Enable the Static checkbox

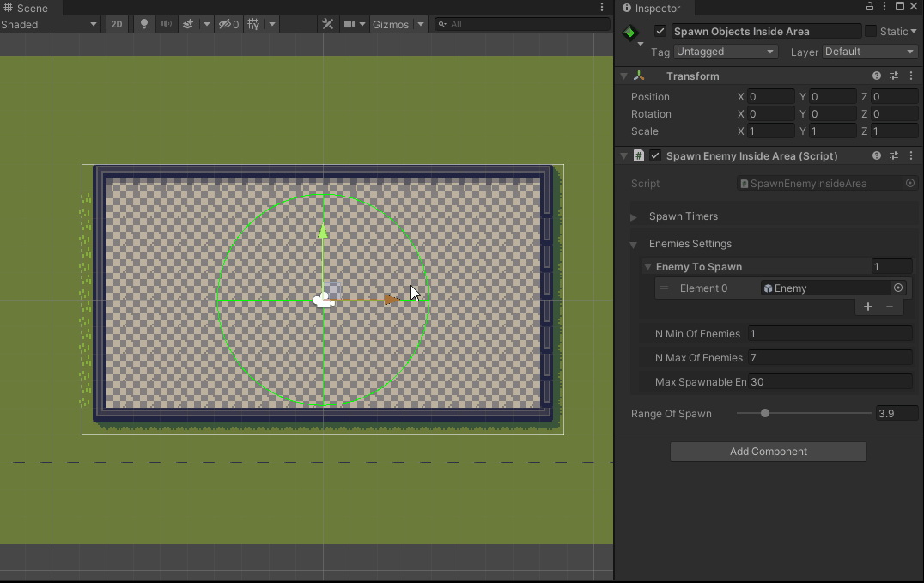pos(871,32)
